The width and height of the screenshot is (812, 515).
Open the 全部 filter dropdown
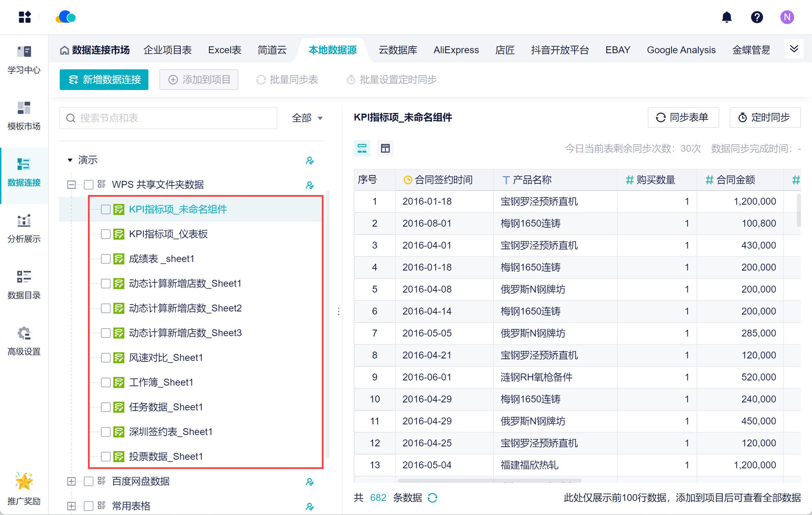(307, 118)
